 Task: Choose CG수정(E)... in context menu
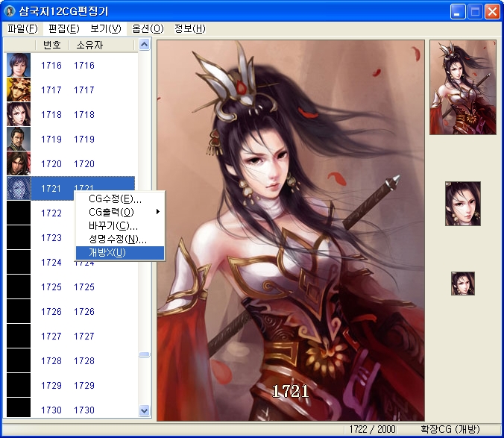[x=120, y=198]
